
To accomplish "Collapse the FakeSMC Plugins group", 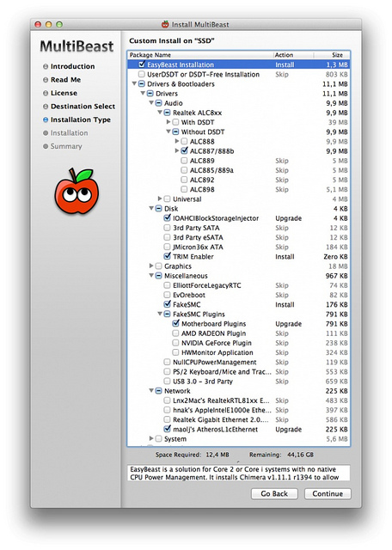I will point(160,314).
